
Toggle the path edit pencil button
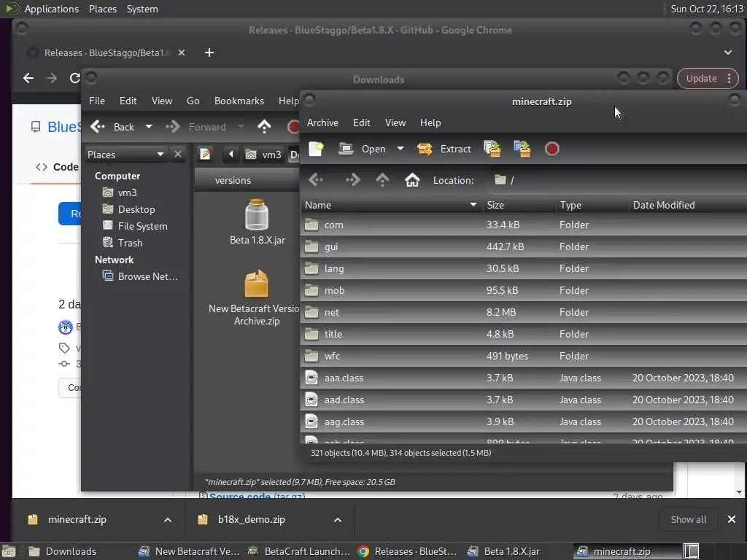[205, 155]
